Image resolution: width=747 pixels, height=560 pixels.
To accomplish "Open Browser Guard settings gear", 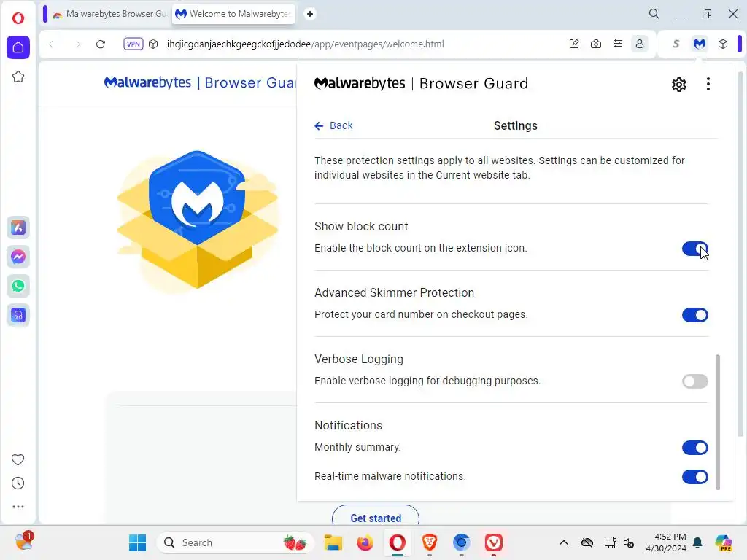I will point(679,85).
